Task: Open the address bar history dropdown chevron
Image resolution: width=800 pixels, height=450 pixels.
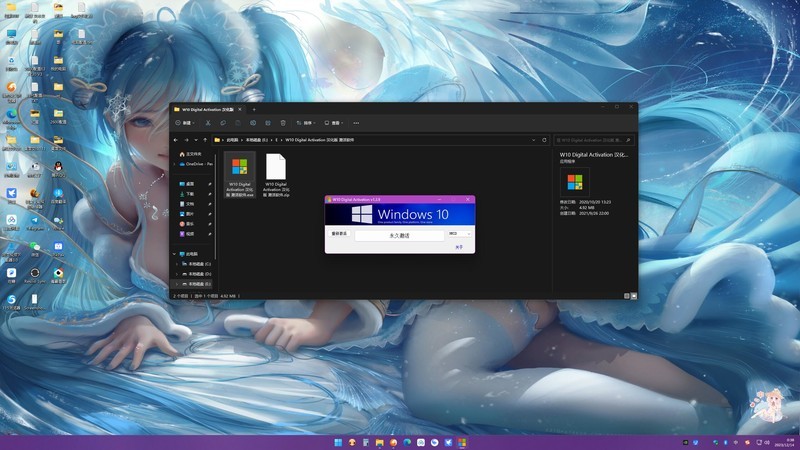Action: 534,140
